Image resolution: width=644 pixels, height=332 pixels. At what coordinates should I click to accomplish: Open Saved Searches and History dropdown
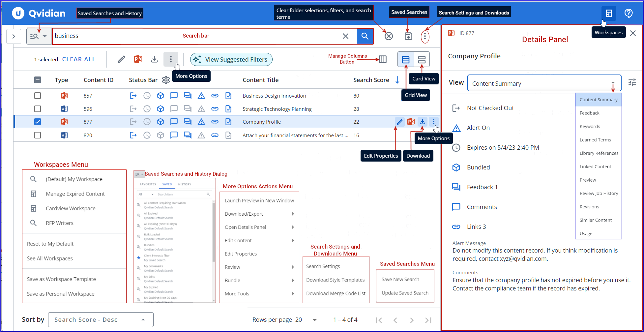click(39, 36)
